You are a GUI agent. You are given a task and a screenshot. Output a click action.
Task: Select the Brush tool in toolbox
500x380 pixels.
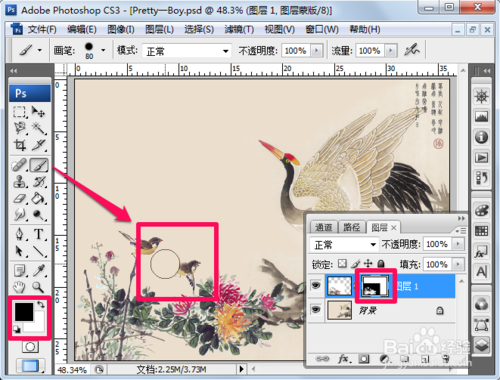point(39,165)
